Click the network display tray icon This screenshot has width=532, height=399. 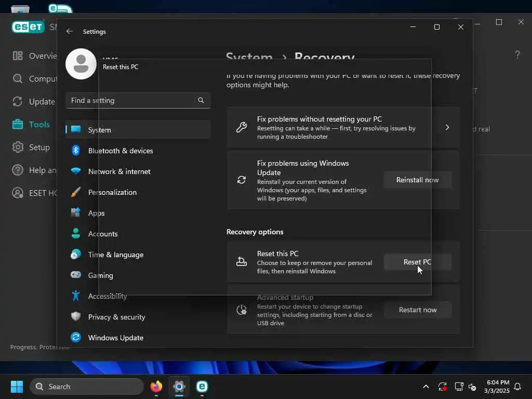pyautogui.click(x=459, y=387)
